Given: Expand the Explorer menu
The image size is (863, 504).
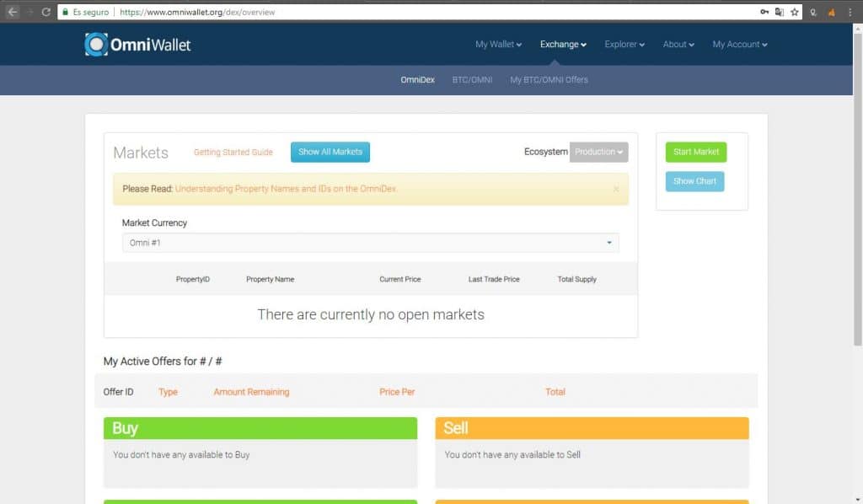Looking at the screenshot, I should click(x=624, y=44).
